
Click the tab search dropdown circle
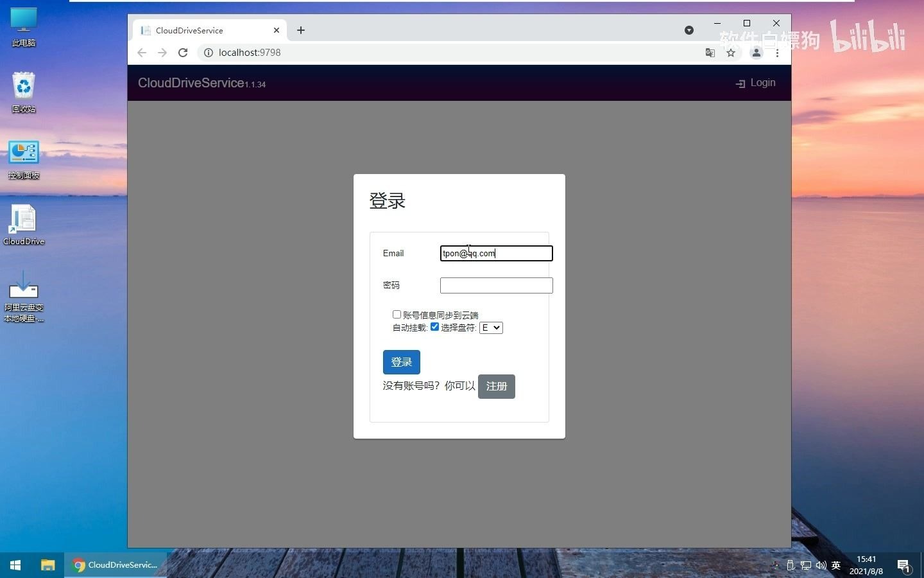tap(689, 30)
